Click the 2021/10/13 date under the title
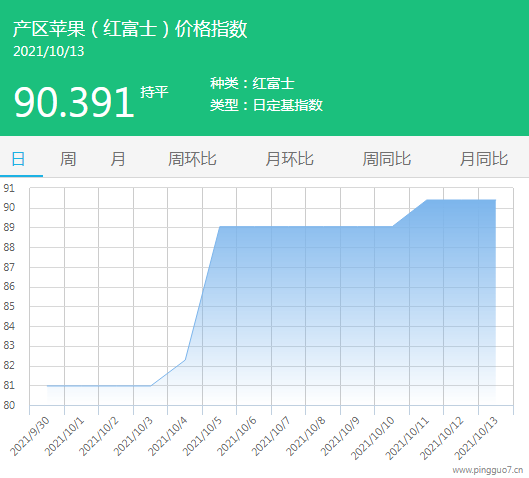529x478 pixels. point(49,52)
